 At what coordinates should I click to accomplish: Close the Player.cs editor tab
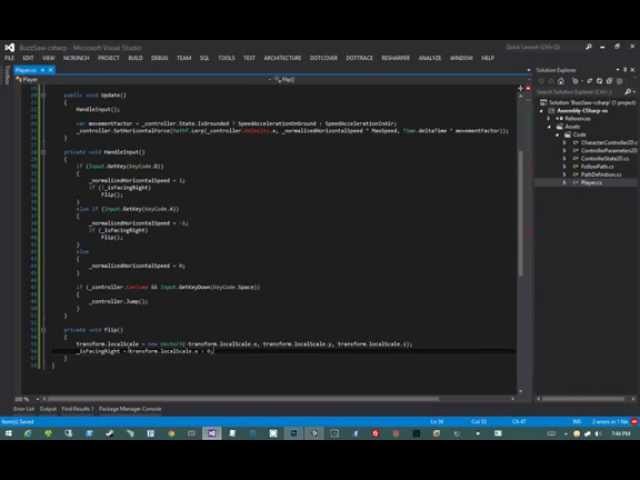[x=51, y=70]
